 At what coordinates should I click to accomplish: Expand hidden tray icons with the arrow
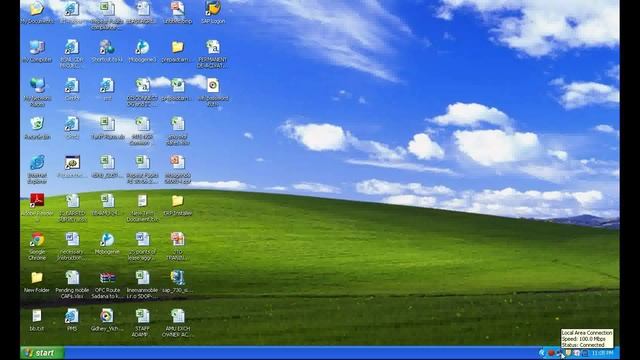(542, 353)
